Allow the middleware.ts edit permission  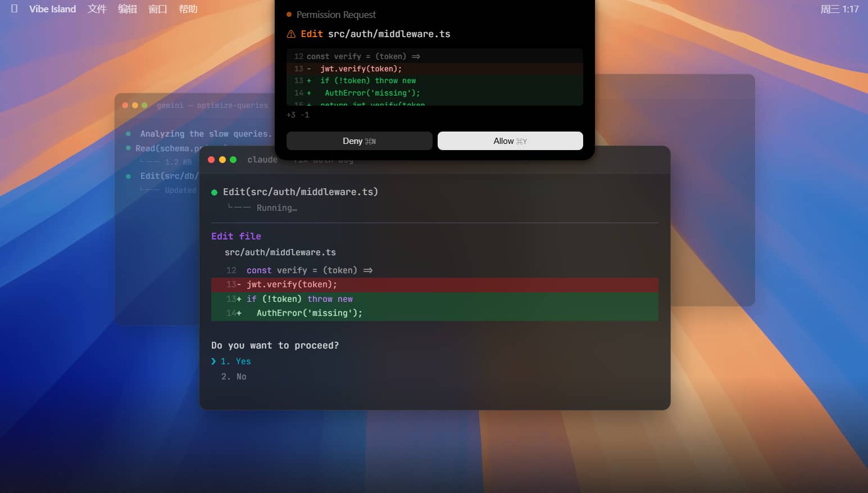click(x=510, y=141)
